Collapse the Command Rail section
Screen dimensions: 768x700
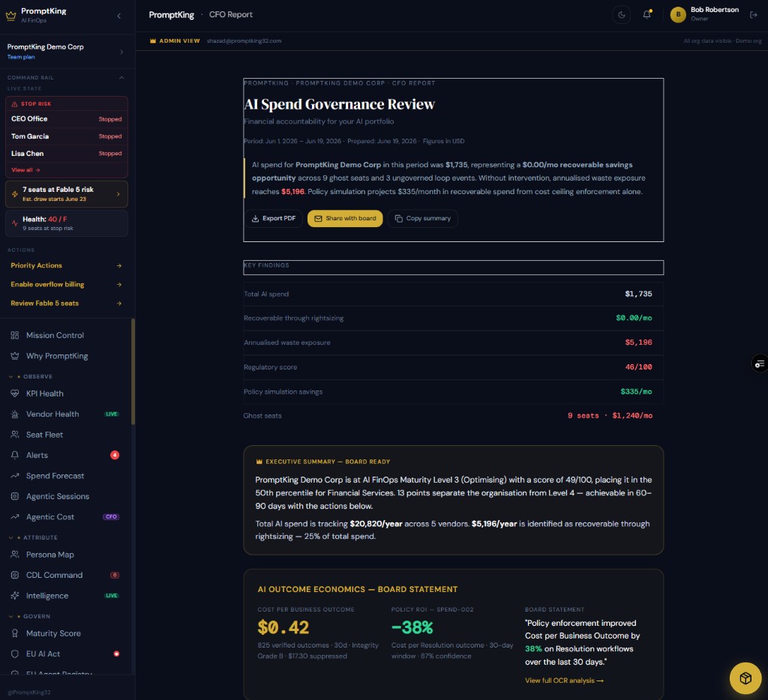[121, 78]
